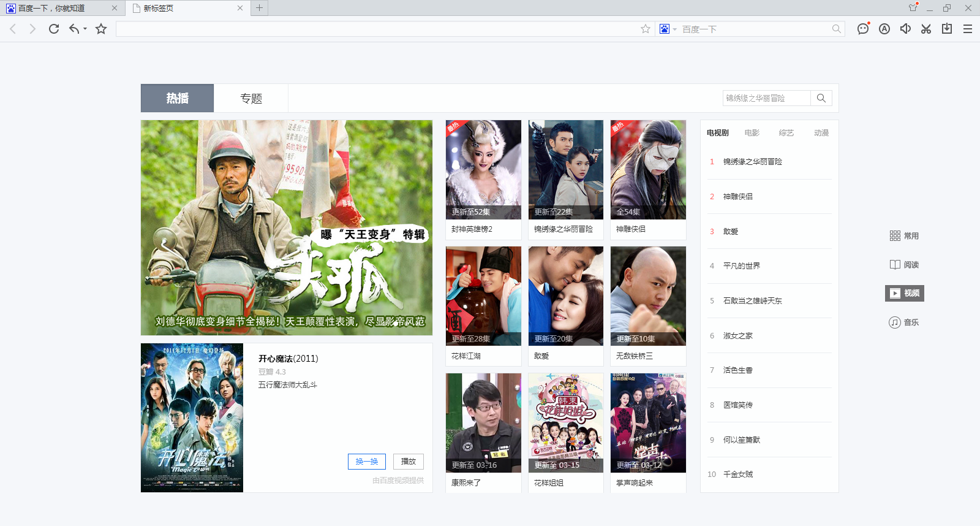This screenshot has width=980, height=526.
Task: Click the Baidu paw search engine icon
Action: [x=665, y=29]
